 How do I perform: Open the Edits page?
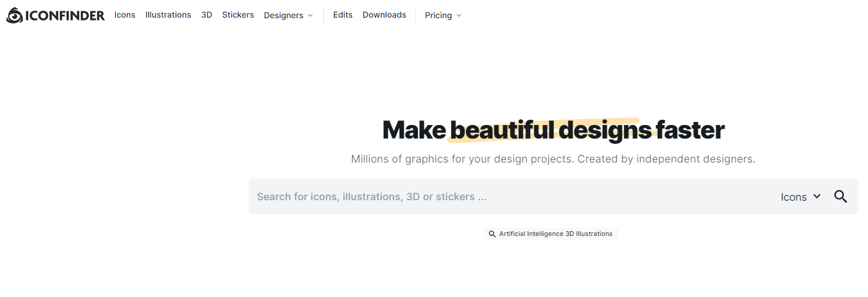[x=343, y=15]
